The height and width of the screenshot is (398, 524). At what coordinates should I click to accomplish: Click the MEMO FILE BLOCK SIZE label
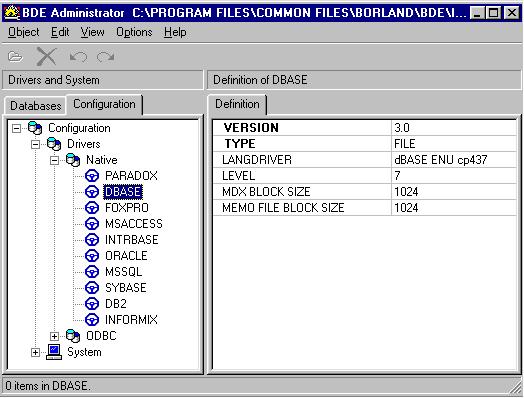[x=283, y=208]
